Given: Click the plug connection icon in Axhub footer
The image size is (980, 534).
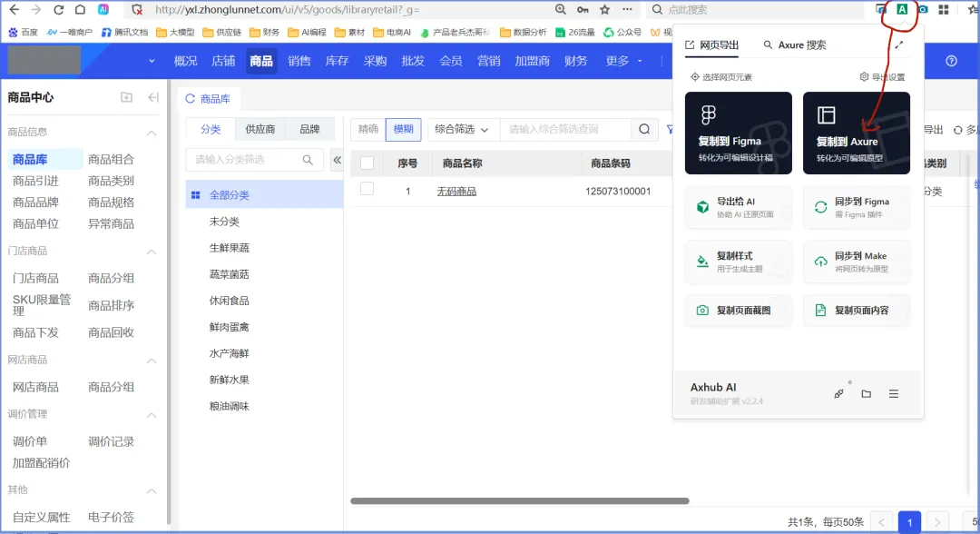Looking at the screenshot, I should pyautogui.click(x=838, y=394).
